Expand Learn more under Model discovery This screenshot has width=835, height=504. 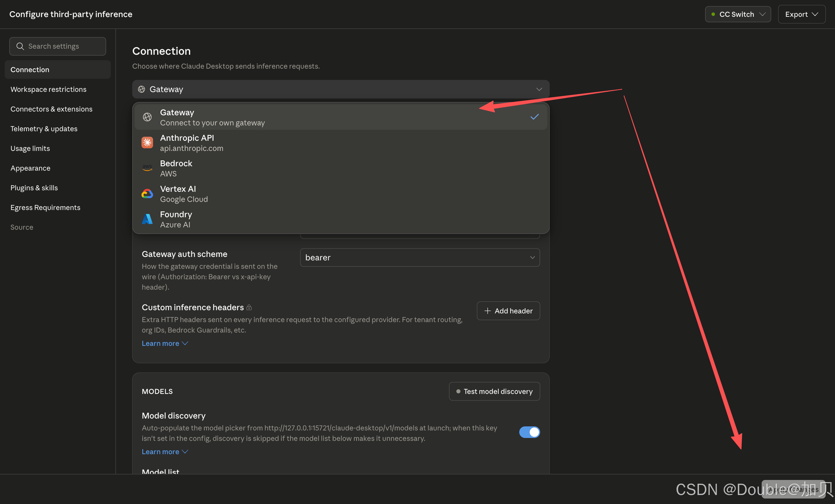165,452
